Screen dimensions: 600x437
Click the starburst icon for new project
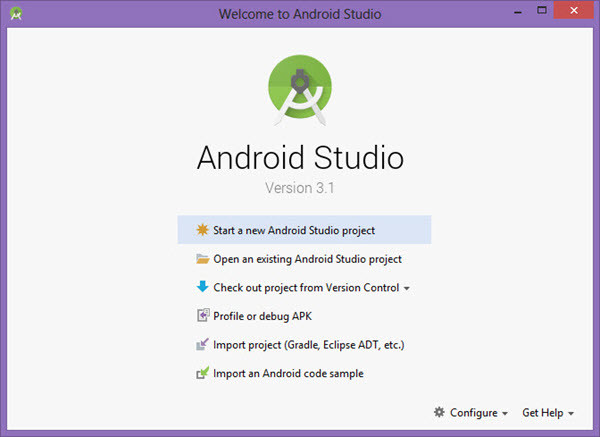click(203, 230)
